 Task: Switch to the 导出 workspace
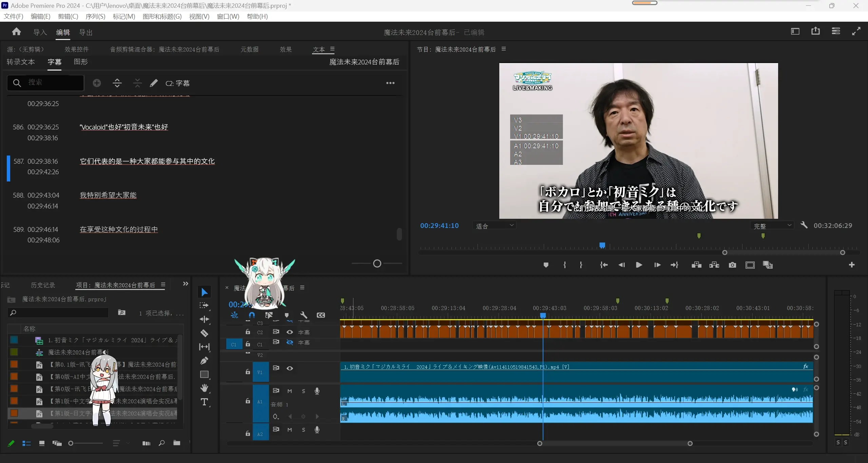click(86, 32)
